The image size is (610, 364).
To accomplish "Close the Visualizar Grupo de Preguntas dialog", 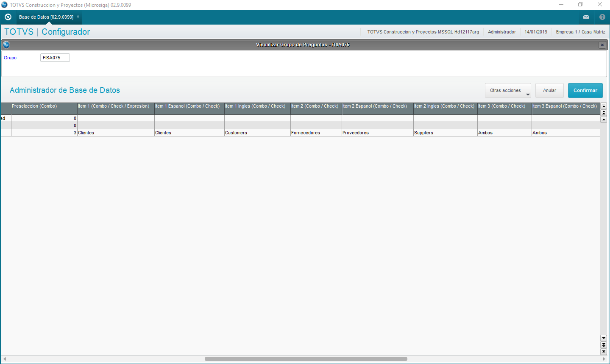I will [602, 45].
